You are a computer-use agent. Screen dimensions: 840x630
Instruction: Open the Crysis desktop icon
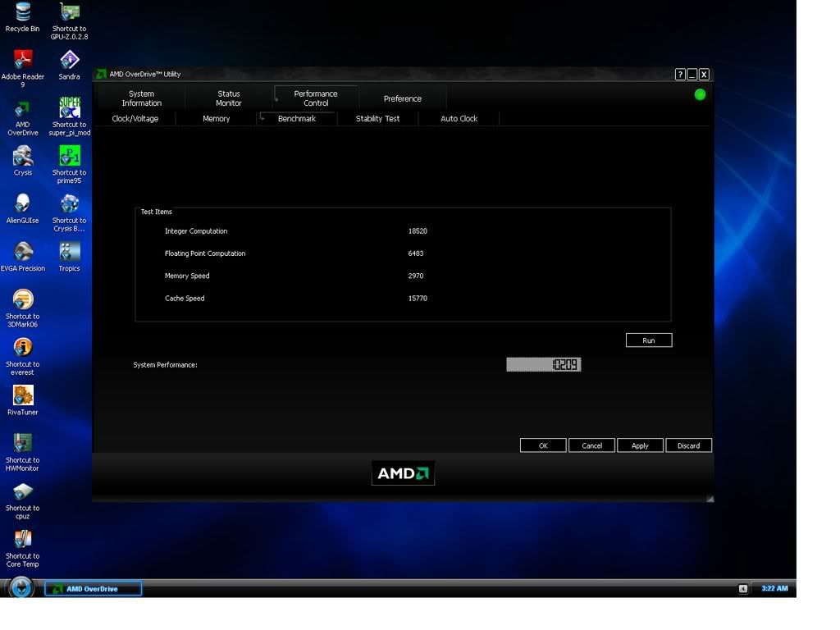(22, 161)
